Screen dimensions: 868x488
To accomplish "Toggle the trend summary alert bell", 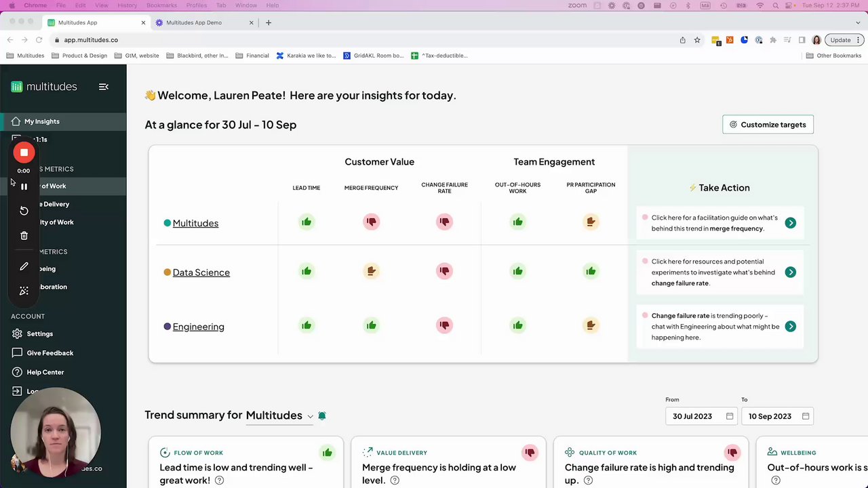I will click(x=322, y=415).
